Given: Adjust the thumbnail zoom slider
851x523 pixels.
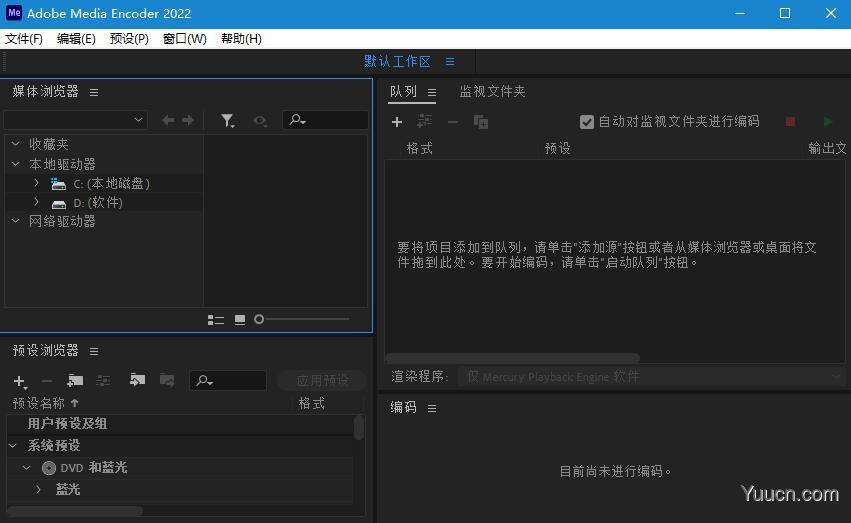Looking at the screenshot, I should tap(302, 319).
